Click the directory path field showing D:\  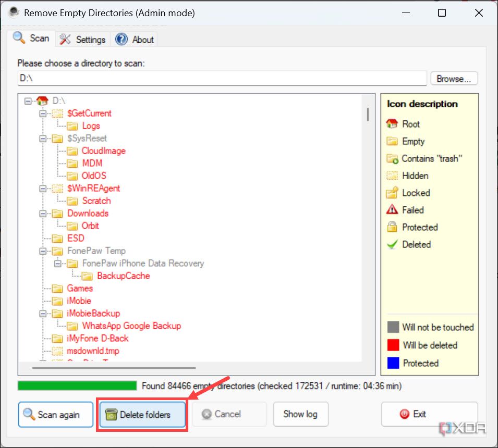tap(222, 78)
